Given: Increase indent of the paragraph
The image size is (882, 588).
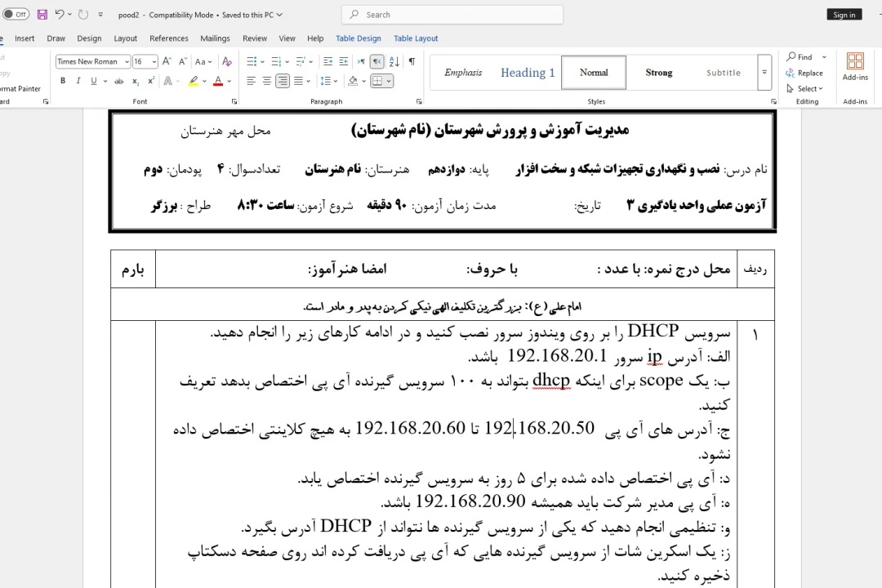Looking at the screenshot, I should pos(344,61).
